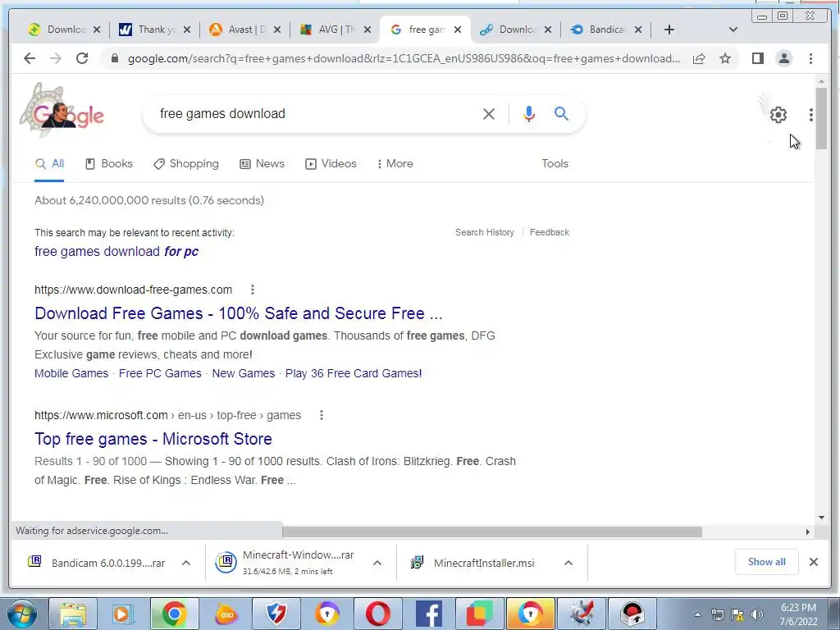Open Windows Media Player taskbar icon
This screenshot has height=630, width=840.
tap(123, 614)
